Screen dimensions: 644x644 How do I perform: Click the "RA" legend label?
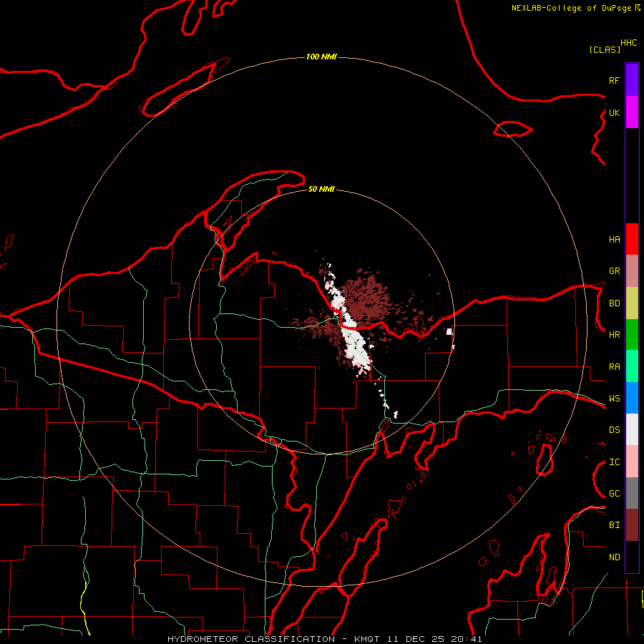click(x=614, y=367)
